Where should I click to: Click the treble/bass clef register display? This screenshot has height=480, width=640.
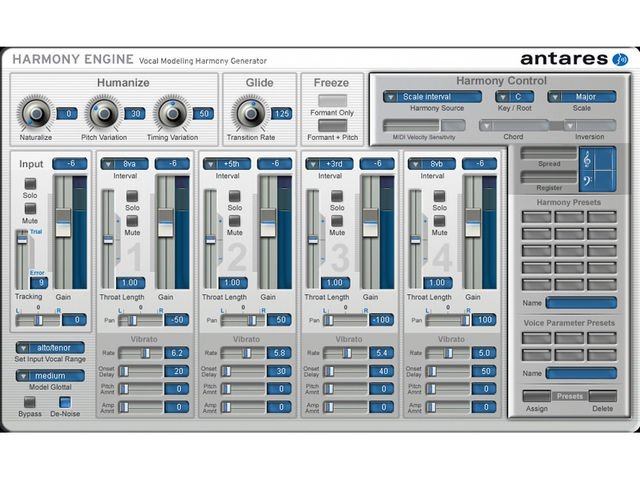[597, 169]
